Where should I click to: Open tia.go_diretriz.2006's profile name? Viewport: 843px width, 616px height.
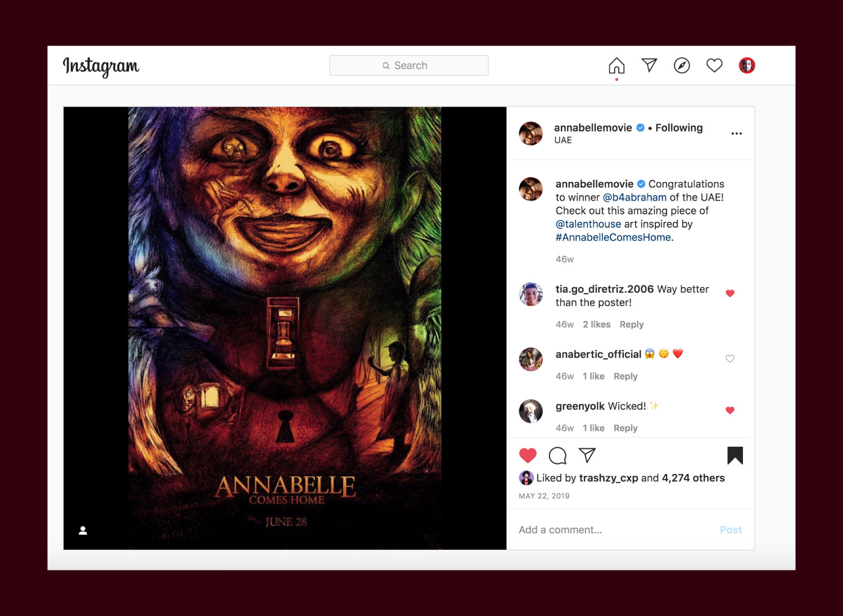click(x=605, y=289)
